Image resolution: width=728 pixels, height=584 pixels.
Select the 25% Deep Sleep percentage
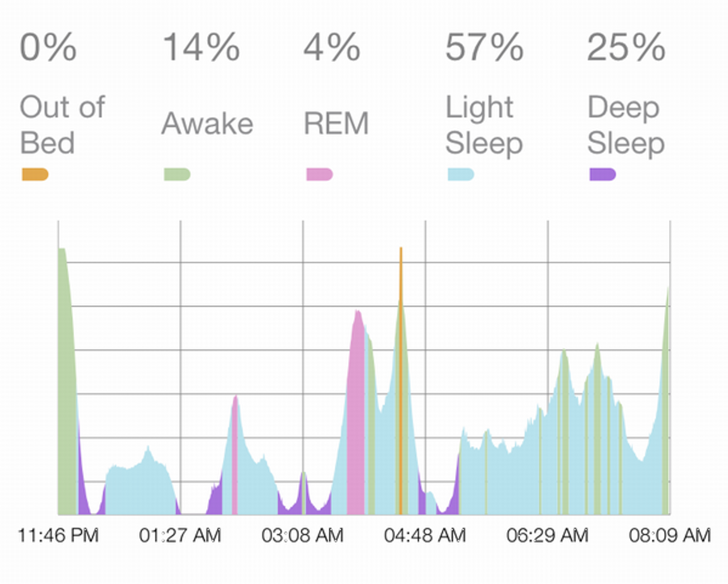tap(626, 47)
